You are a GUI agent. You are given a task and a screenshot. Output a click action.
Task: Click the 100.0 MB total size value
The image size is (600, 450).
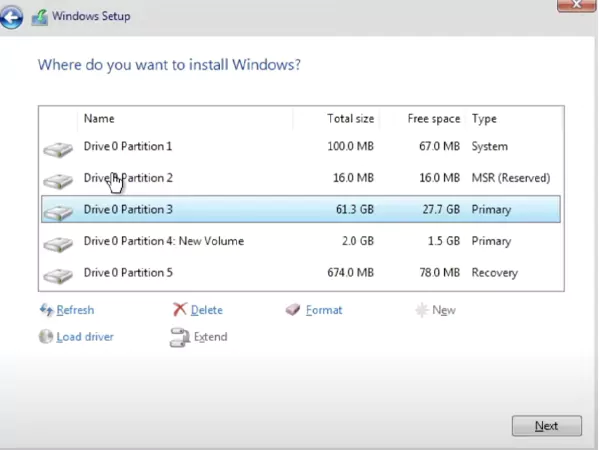tap(351, 146)
